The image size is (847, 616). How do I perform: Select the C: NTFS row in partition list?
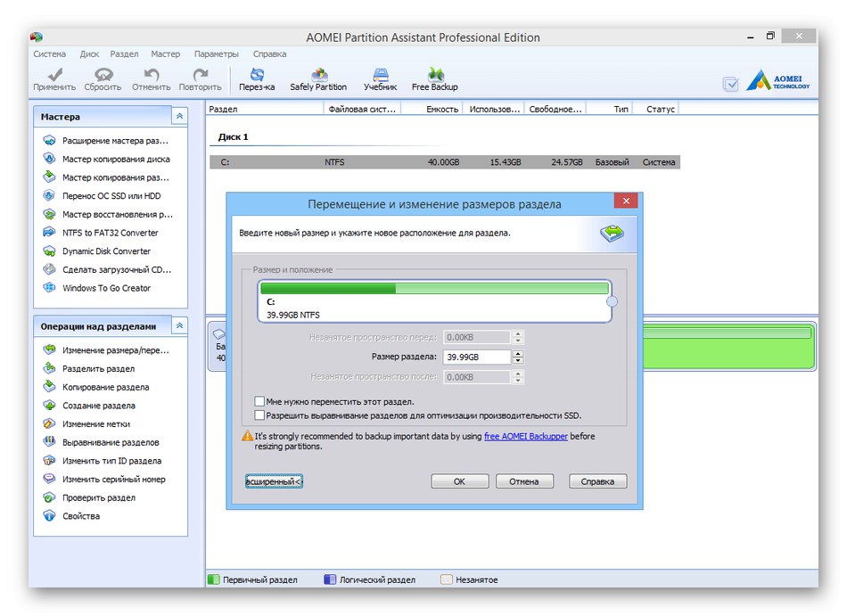tap(445, 162)
